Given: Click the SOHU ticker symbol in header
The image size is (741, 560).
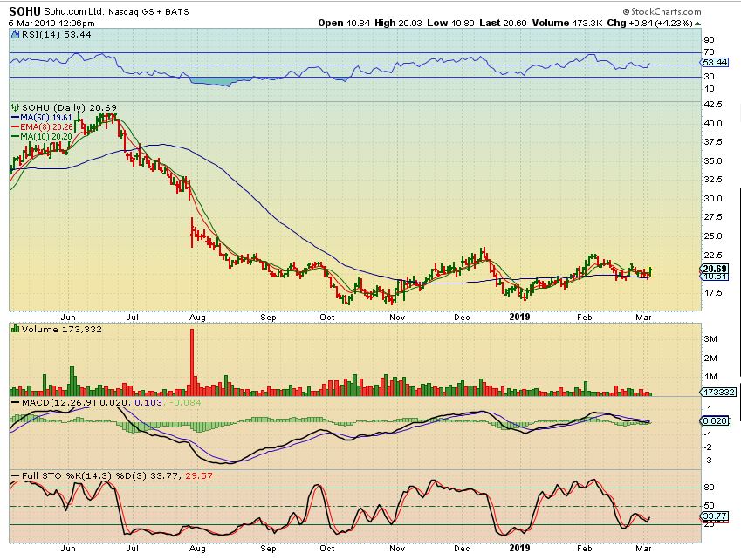Looking at the screenshot, I should click(26, 10).
